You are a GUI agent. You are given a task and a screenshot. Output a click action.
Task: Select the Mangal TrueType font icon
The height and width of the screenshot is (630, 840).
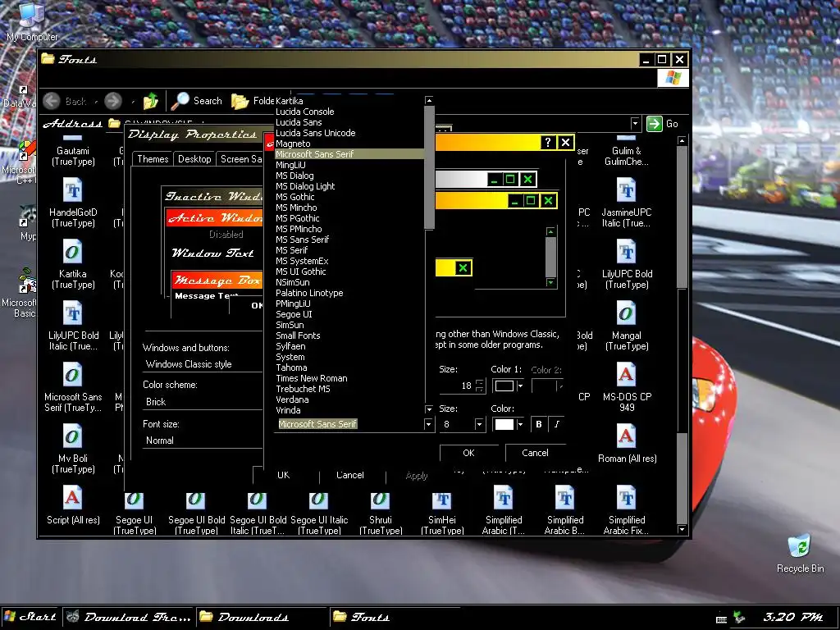(626, 326)
